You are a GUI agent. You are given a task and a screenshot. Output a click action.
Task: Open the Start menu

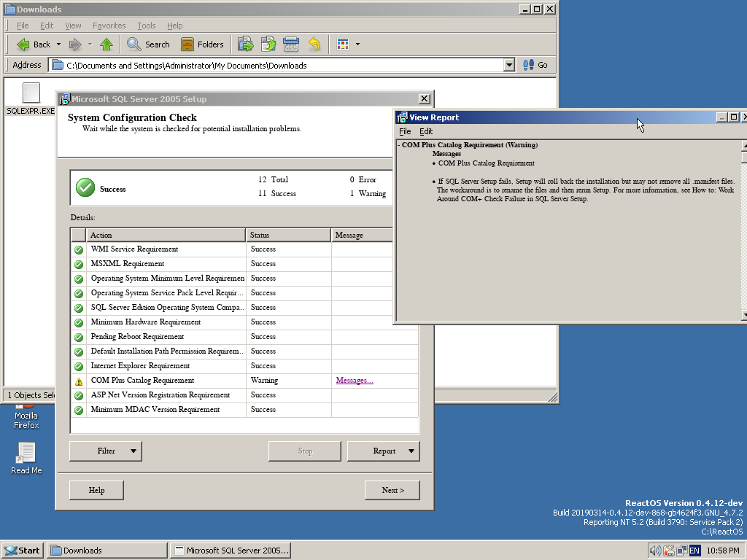click(x=23, y=551)
